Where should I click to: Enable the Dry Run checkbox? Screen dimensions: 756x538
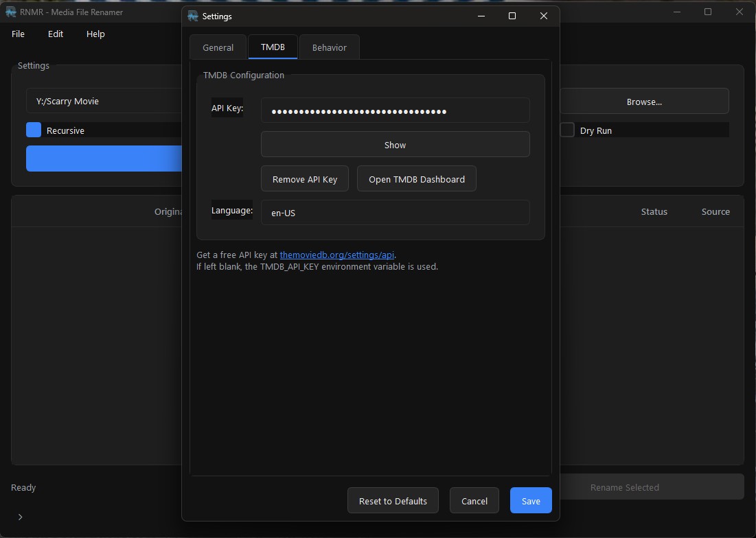tap(567, 130)
